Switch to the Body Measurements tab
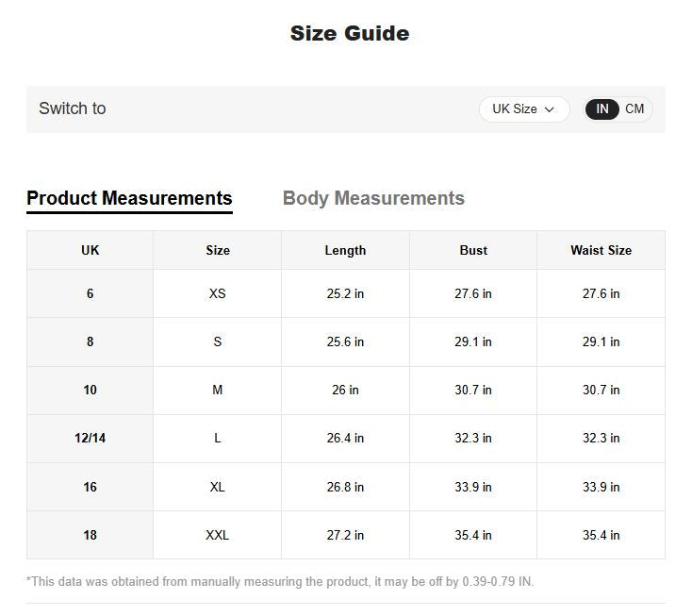 (x=373, y=198)
